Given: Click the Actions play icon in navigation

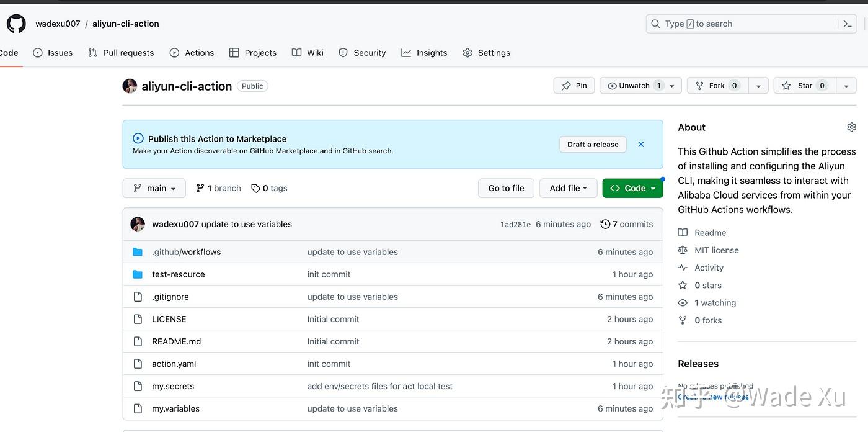Looking at the screenshot, I should click(x=174, y=52).
